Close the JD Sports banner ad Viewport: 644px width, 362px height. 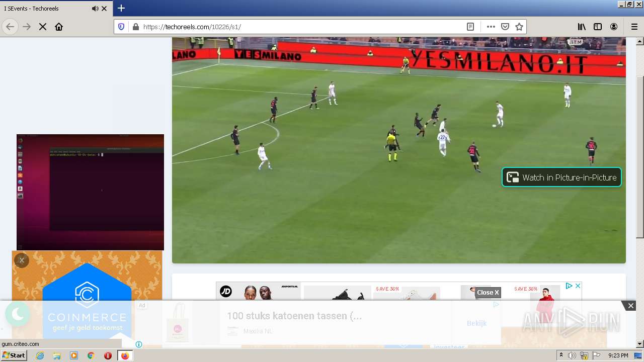click(578, 286)
